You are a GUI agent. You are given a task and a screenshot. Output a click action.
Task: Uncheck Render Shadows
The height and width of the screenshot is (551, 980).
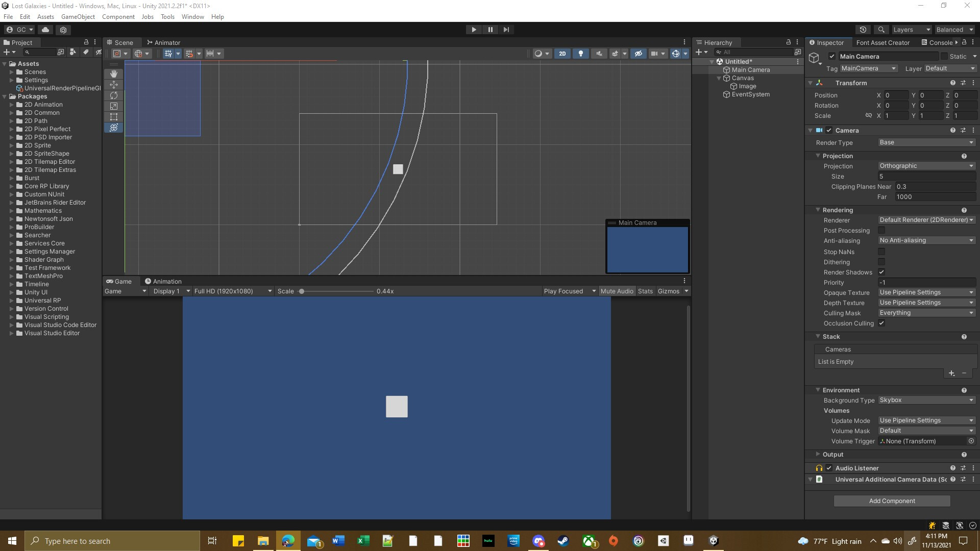click(x=881, y=272)
